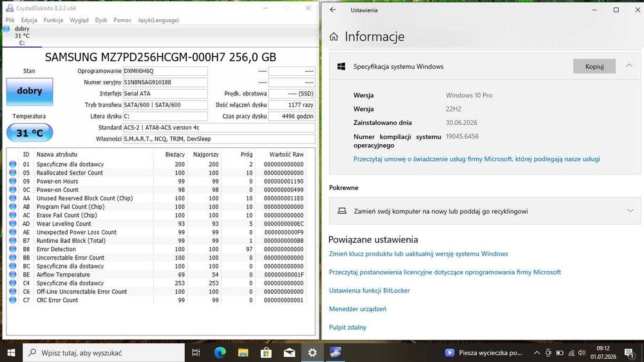This screenshot has width=644, height=362.
Task: Click status icon for Unused Reserved Block Count
Action: (13, 198)
